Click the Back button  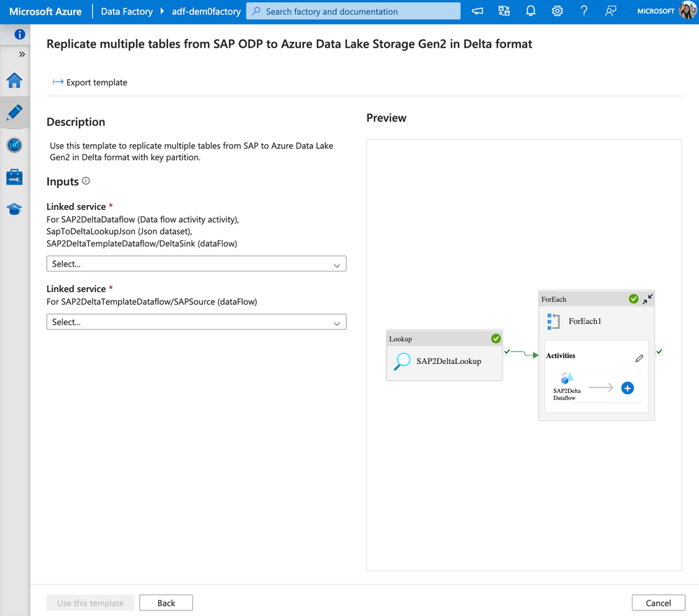(166, 603)
